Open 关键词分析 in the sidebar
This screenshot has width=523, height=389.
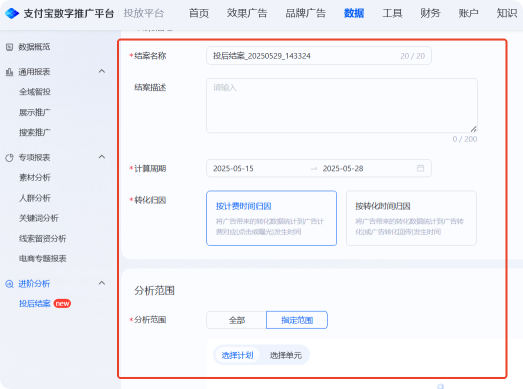pyautogui.click(x=39, y=218)
